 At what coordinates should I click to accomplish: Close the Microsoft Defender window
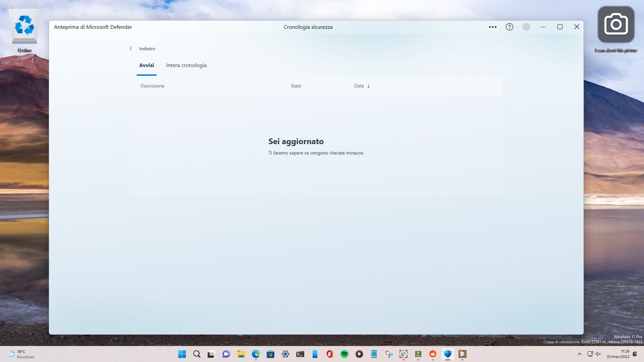pyautogui.click(x=577, y=27)
